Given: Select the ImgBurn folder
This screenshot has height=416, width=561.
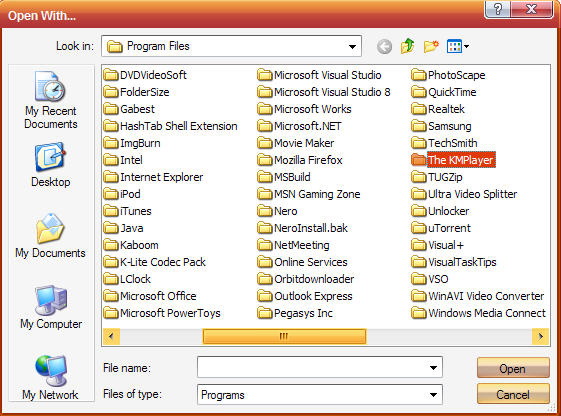Looking at the screenshot, I should click(x=132, y=143).
